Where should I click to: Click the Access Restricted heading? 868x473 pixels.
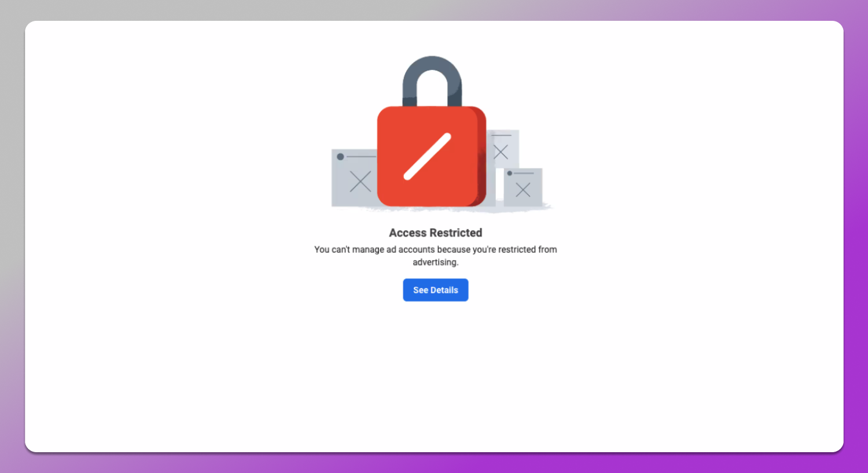coord(435,232)
